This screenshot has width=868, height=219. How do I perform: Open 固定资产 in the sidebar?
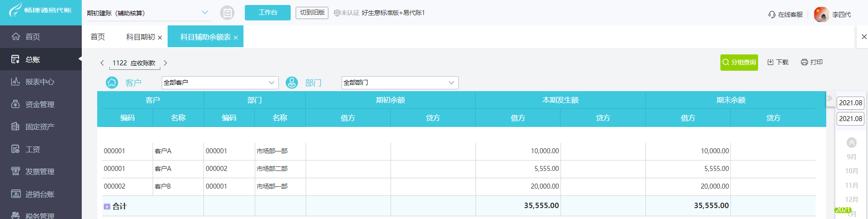tap(40, 127)
